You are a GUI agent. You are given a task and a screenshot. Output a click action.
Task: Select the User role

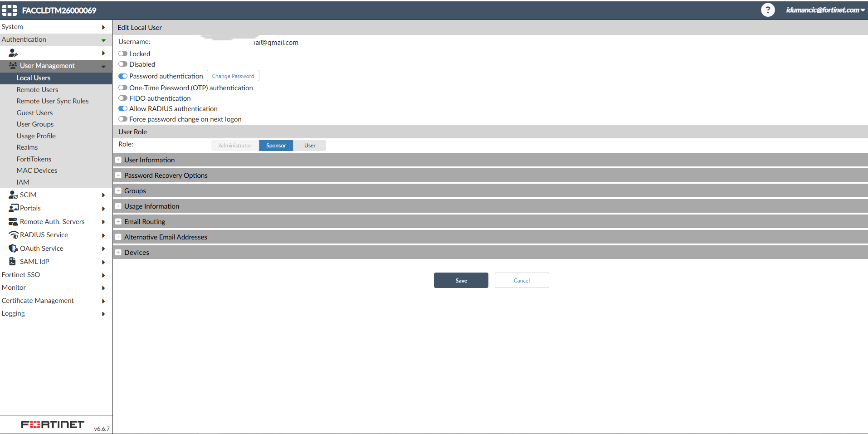310,146
